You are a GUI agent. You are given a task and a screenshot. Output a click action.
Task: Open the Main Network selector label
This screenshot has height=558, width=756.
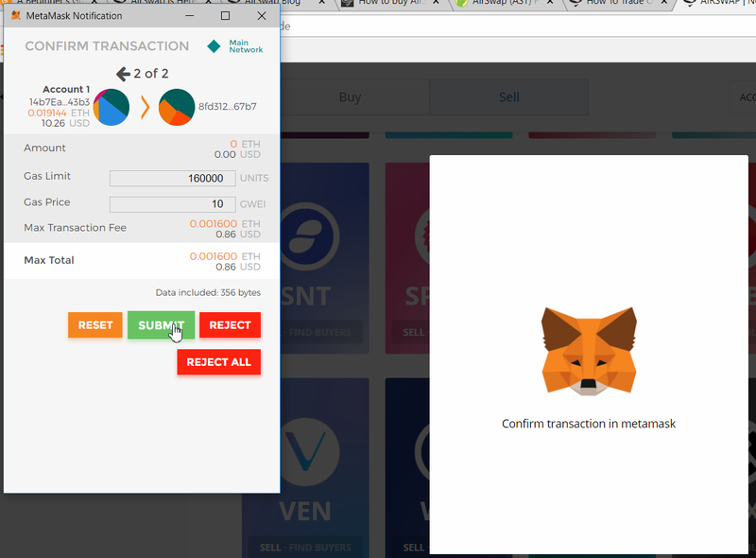[246, 46]
